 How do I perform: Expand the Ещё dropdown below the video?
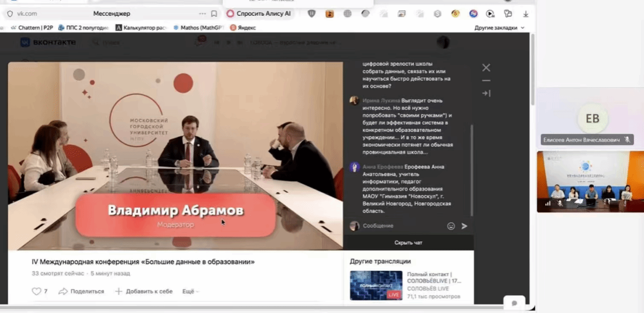pyautogui.click(x=190, y=292)
